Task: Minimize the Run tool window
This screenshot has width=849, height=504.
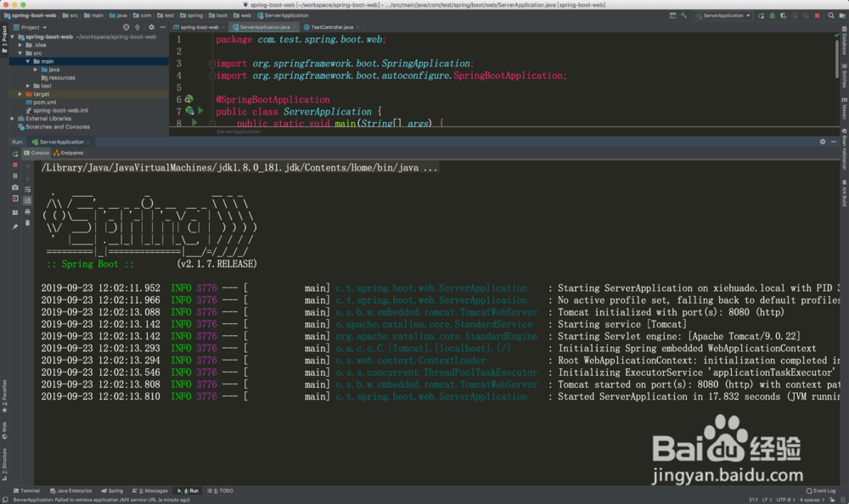Action: pyautogui.click(x=834, y=142)
